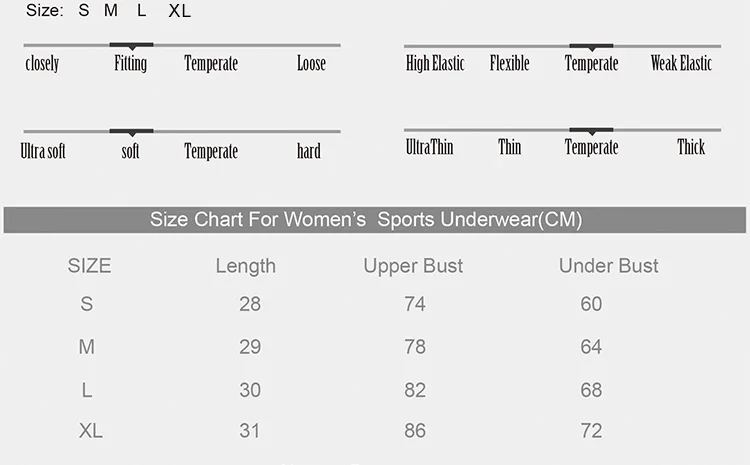Click the Ultra soft label
This screenshot has height=465, width=750.
click(43, 152)
